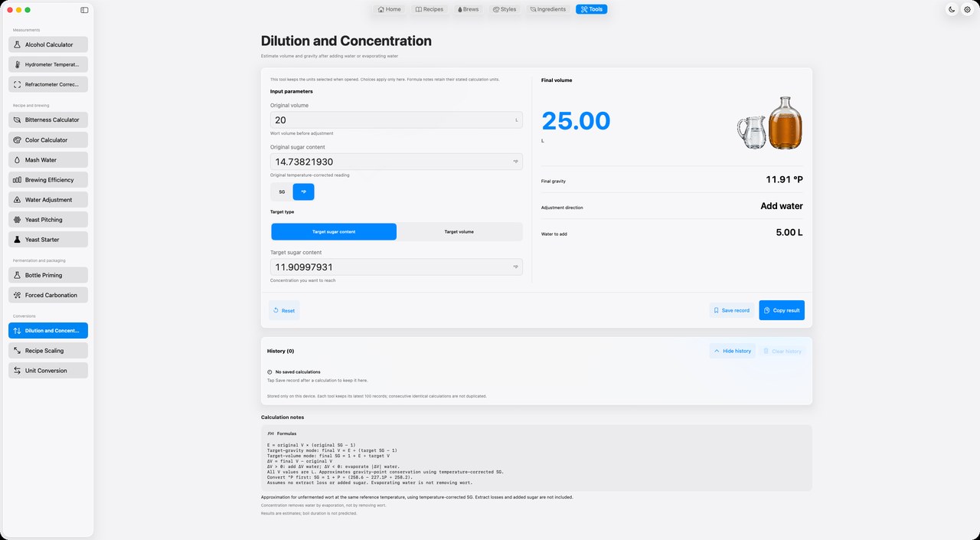Open the Alcohol Calculator tool
The image size is (980, 540).
click(48, 44)
